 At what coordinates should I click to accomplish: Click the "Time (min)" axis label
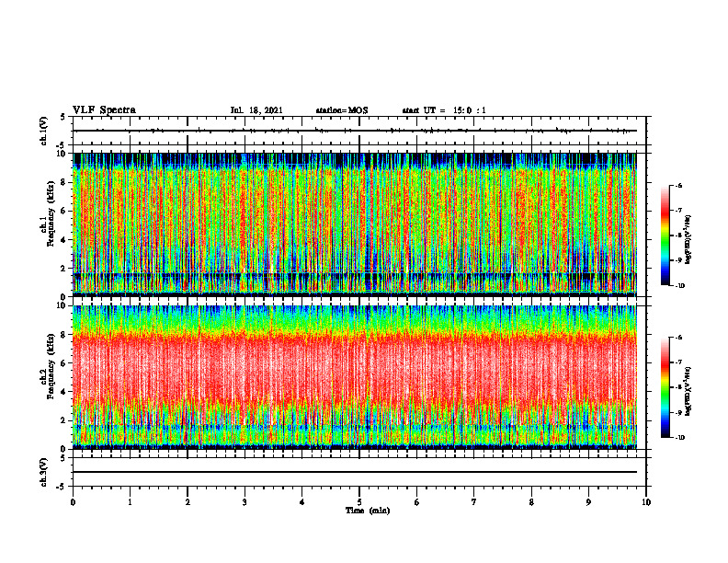point(368,511)
